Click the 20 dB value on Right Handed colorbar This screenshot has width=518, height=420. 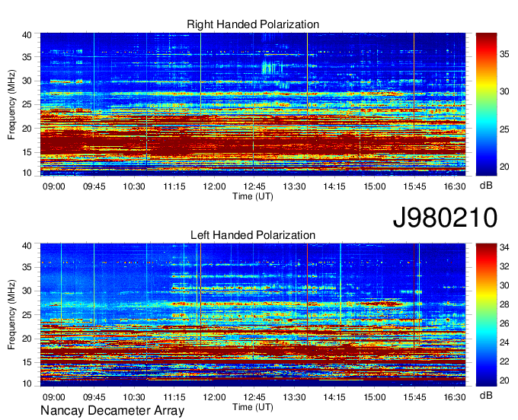504,167
